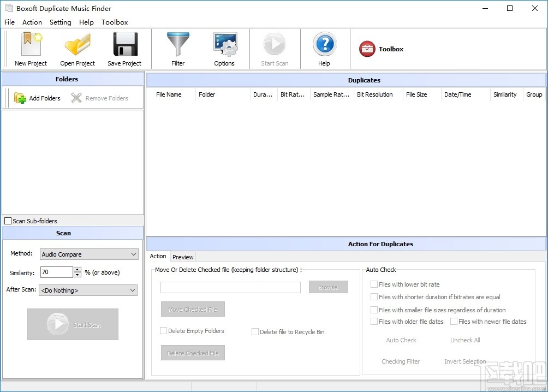Open the Options dialog icon
Viewport: 548px width, 392px height.
(224, 48)
